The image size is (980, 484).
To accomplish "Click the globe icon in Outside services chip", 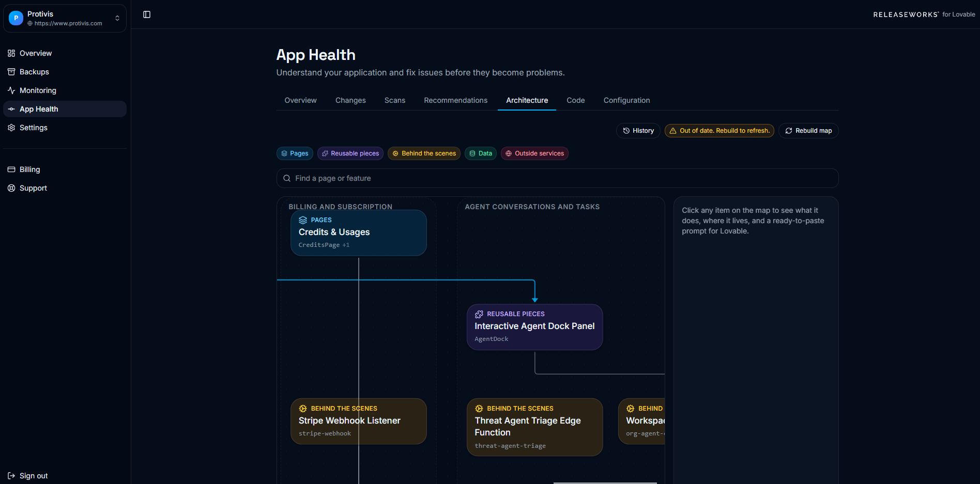I will pyautogui.click(x=509, y=153).
